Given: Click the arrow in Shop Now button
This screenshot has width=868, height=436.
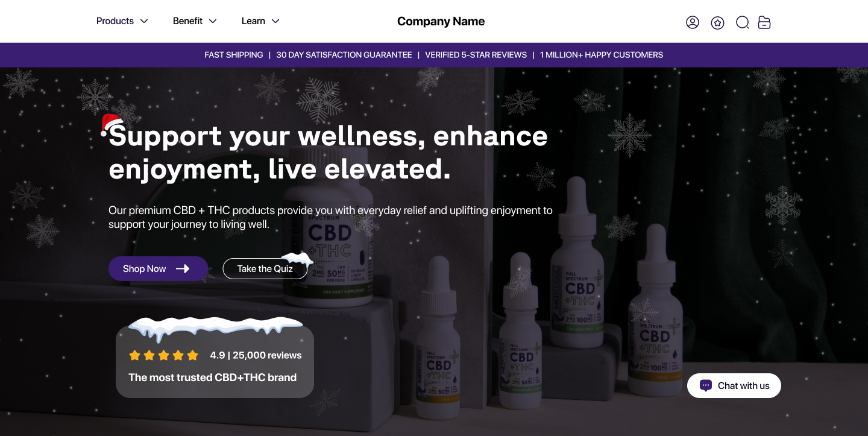Looking at the screenshot, I should coord(183,269).
